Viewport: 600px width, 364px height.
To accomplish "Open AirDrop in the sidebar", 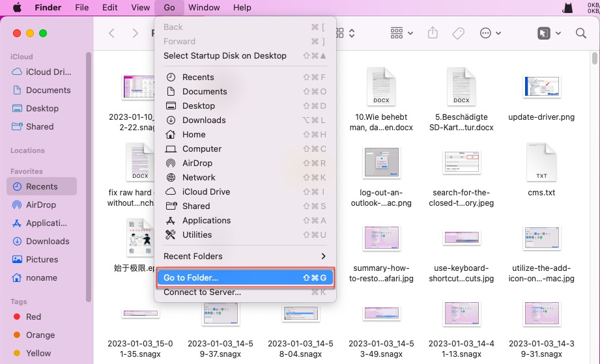I will tap(42, 205).
